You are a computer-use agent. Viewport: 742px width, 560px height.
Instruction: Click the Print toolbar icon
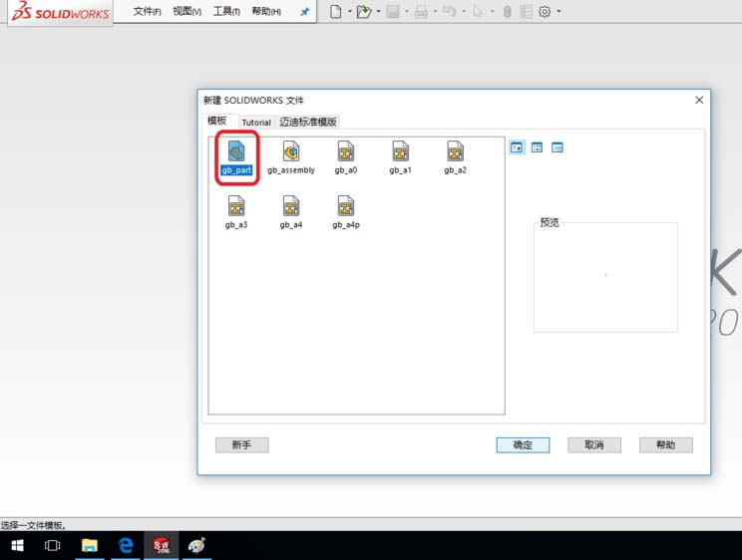click(421, 11)
